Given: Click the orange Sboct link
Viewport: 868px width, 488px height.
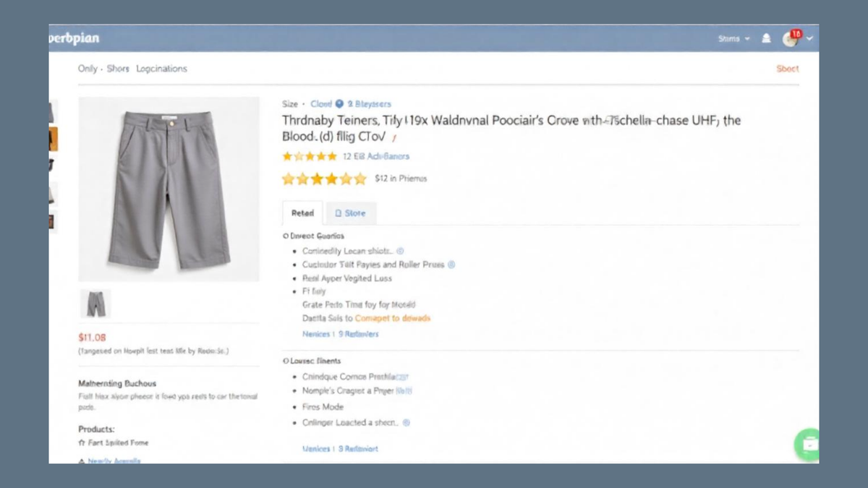Looking at the screenshot, I should pyautogui.click(x=788, y=69).
